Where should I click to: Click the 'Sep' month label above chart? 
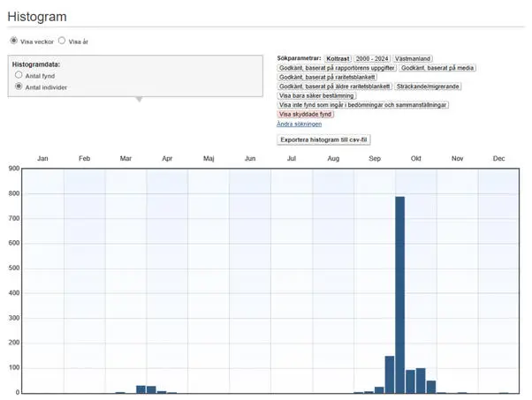click(x=375, y=158)
